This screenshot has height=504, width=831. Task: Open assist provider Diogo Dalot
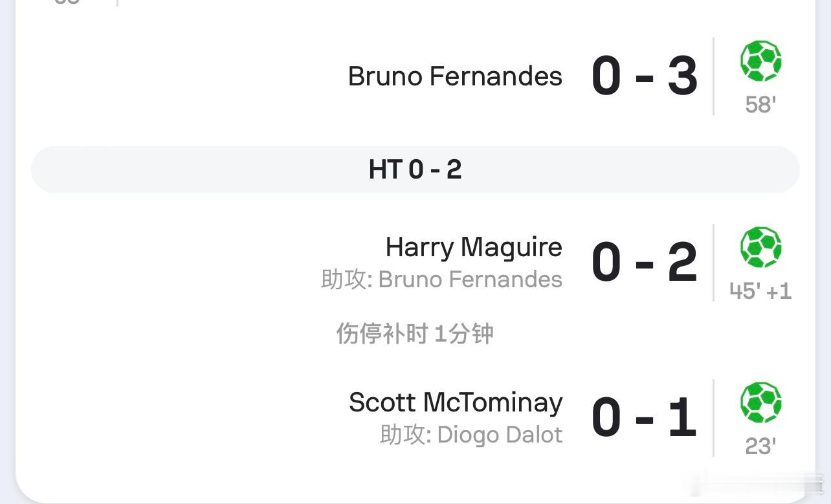pos(500,435)
